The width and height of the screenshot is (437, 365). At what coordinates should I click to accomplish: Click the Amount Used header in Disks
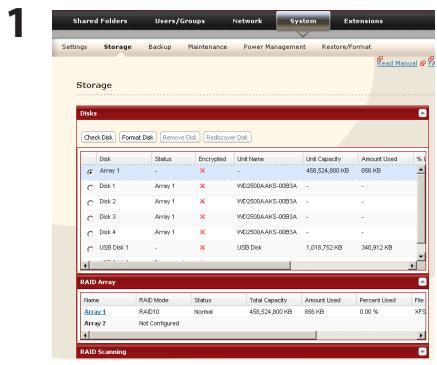coord(386,159)
